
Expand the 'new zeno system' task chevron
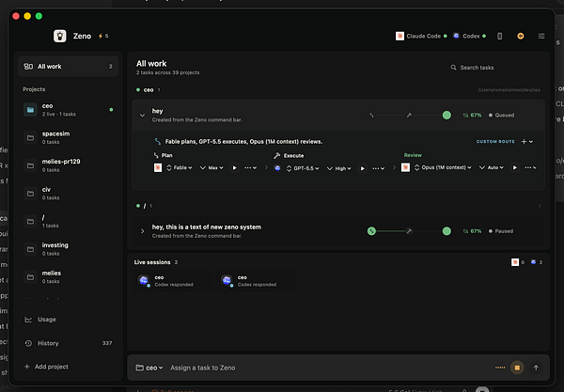(142, 231)
